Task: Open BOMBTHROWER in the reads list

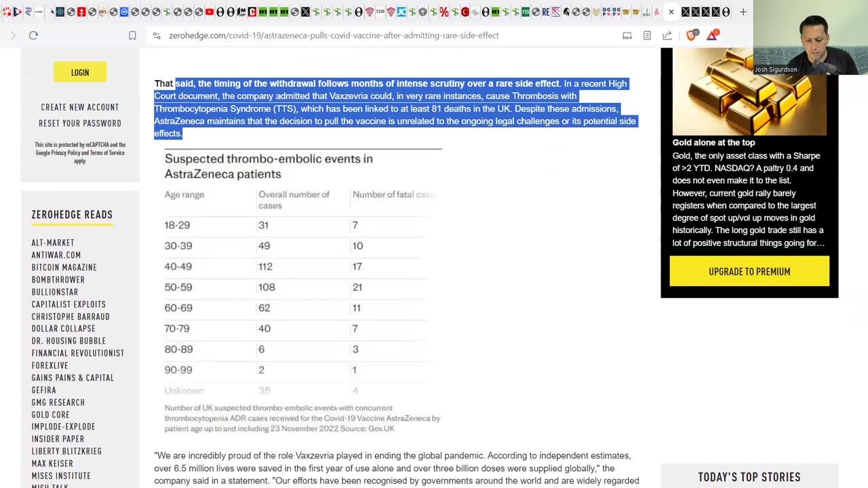Action: [58, 279]
